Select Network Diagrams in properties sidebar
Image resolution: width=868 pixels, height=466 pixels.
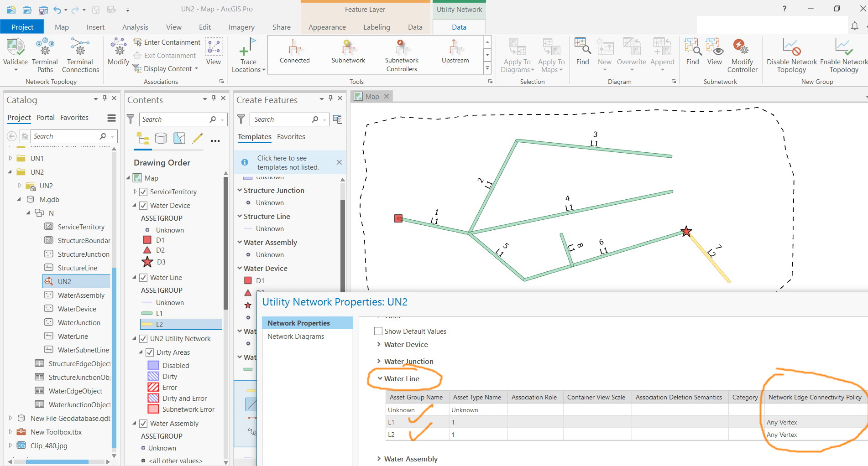point(296,337)
